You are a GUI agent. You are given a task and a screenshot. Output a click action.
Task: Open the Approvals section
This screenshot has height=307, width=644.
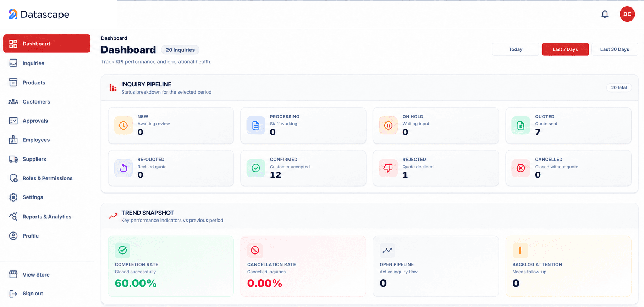point(47,121)
